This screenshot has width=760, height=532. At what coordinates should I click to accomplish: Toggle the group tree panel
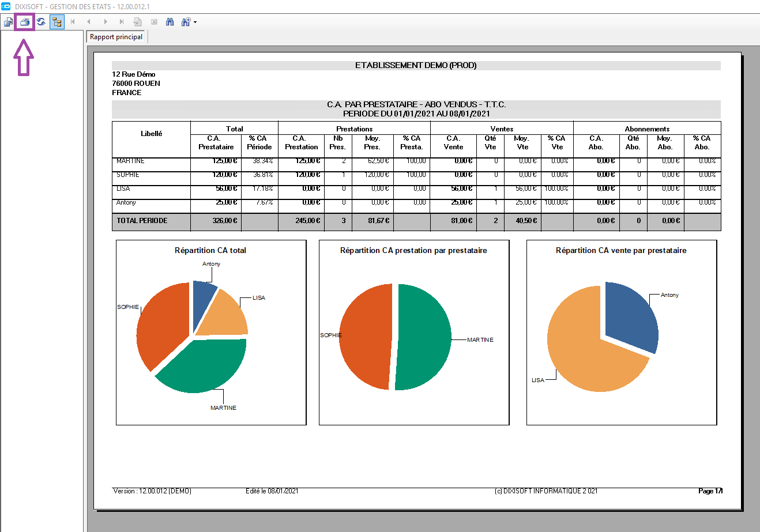click(57, 22)
